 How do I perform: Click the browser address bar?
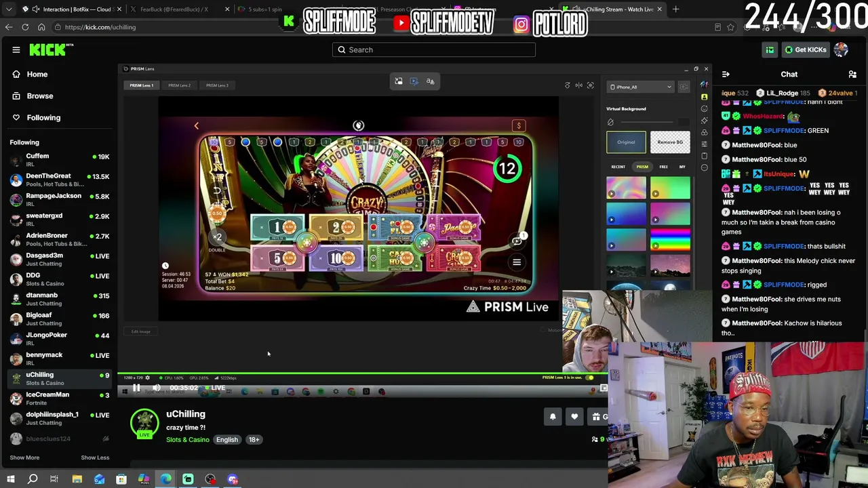click(x=380, y=27)
